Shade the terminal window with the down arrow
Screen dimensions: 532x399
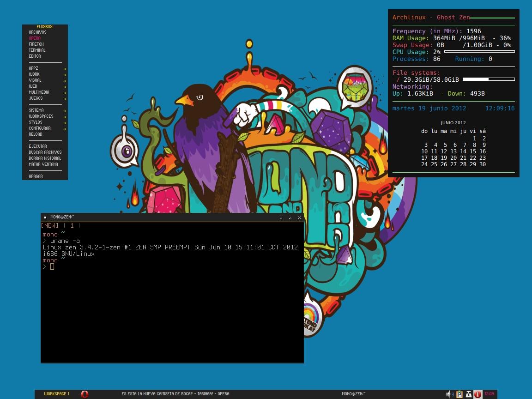[x=281, y=218]
